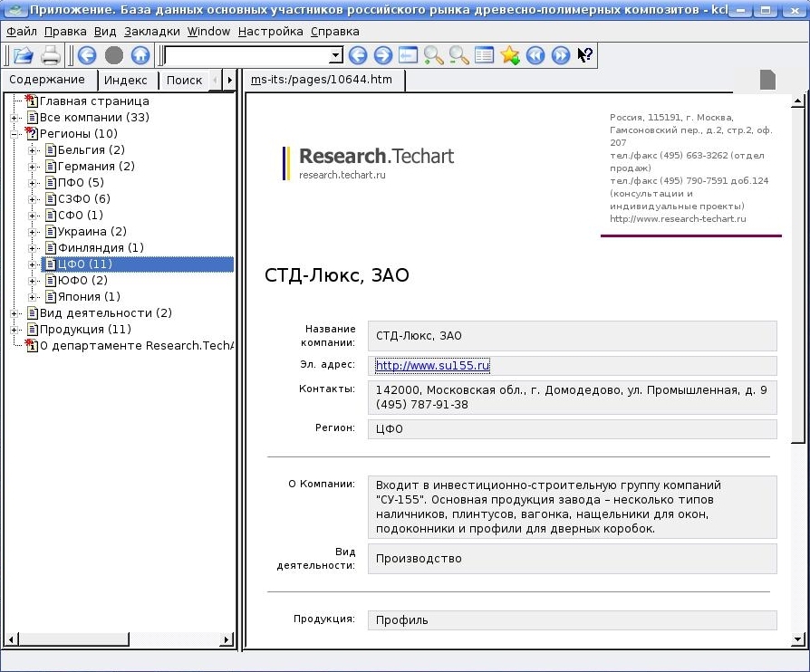Click the view page source list icon
This screenshot has width=810, height=672.
coord(484,55)
